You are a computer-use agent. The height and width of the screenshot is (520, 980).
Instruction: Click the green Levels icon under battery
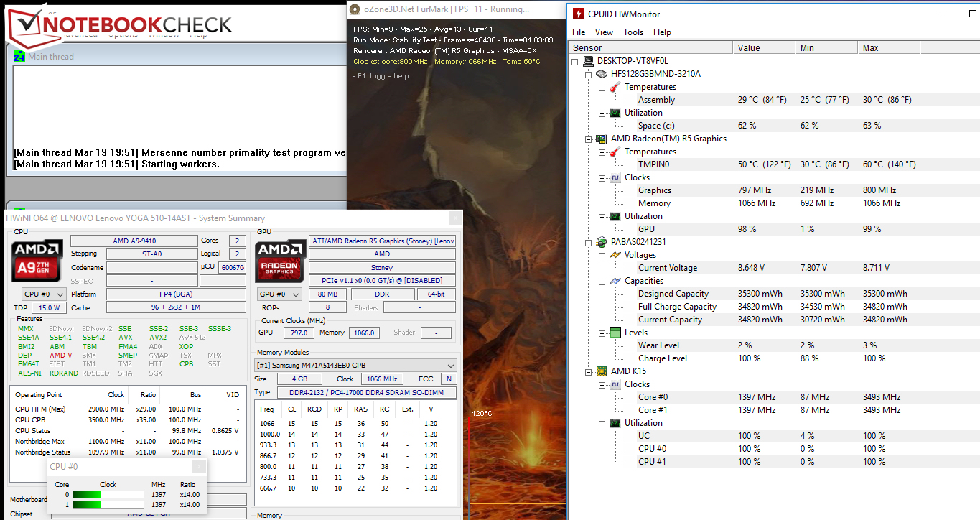click(x=615, y=333)
